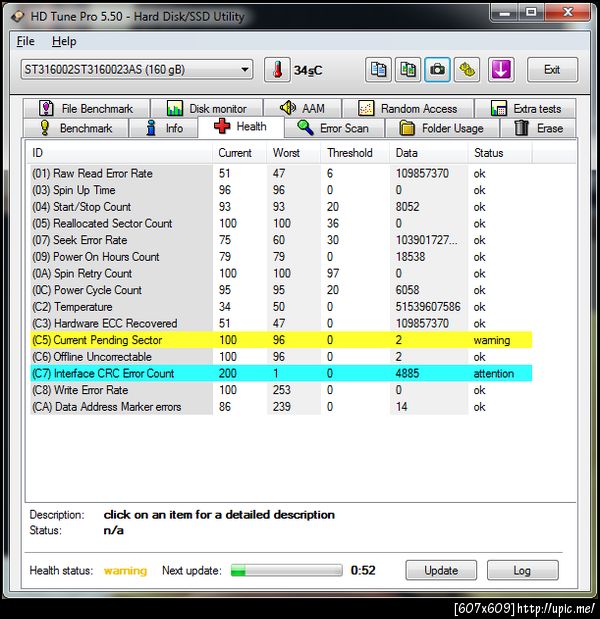
Task: Select the (C2) Temperature row
Action: tap(281, 307)
